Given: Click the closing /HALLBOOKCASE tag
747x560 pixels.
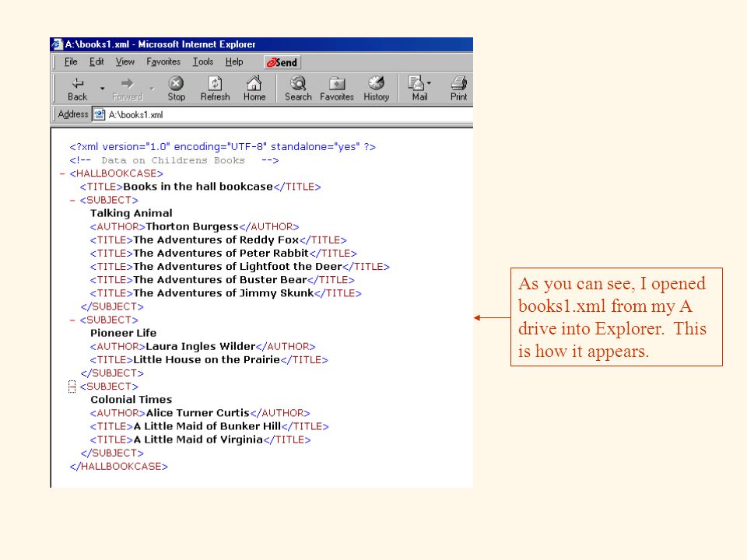Looking at the screenshot, I should pos(118,467).
